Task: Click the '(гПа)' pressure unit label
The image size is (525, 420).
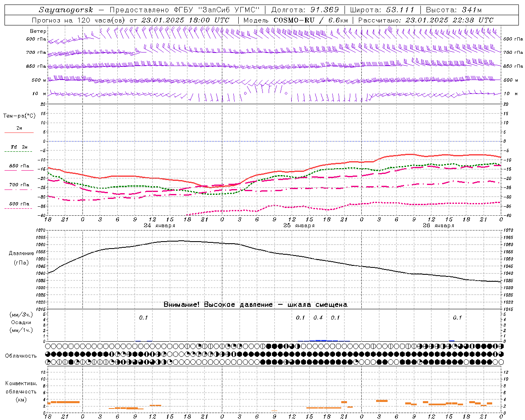Action: click(x=21, y=263)
